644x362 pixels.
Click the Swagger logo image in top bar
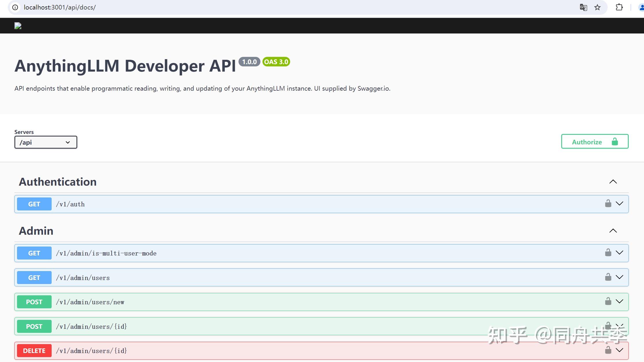(18, 26)
